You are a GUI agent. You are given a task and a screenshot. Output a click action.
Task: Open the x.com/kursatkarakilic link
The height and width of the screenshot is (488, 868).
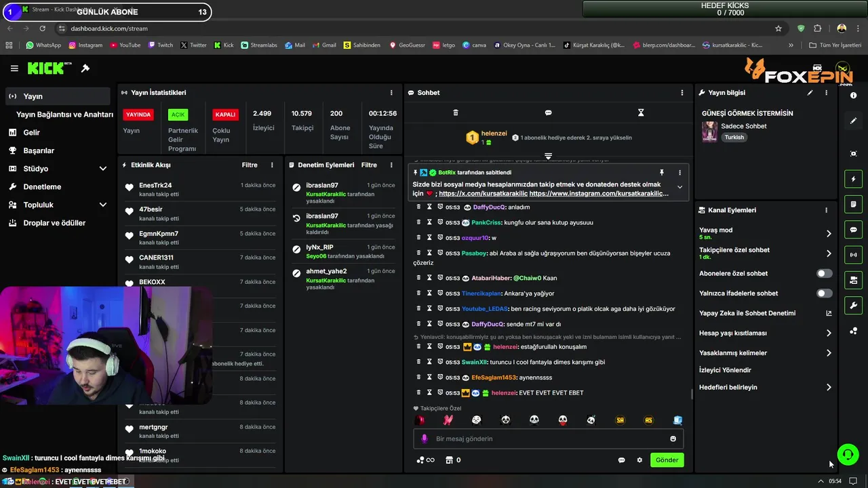point(482,194)
